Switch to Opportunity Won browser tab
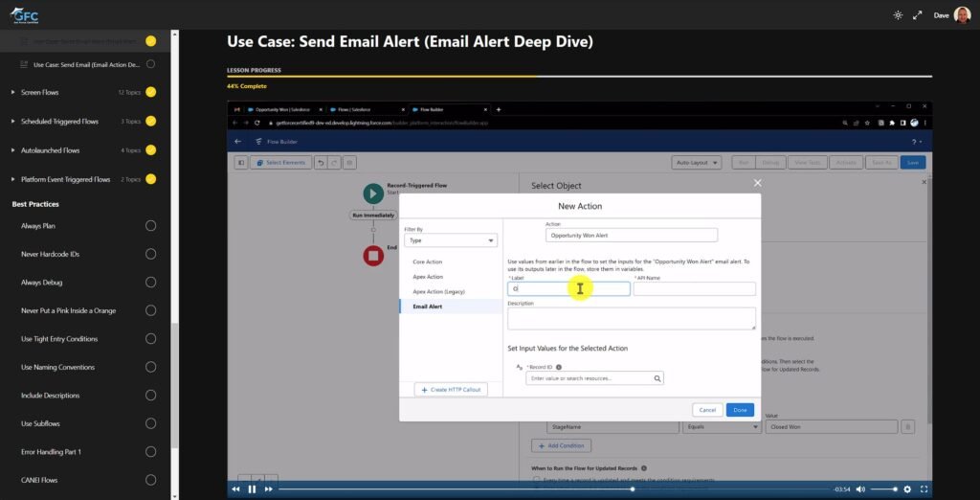 pyautogui.click(x=284, y=109)
